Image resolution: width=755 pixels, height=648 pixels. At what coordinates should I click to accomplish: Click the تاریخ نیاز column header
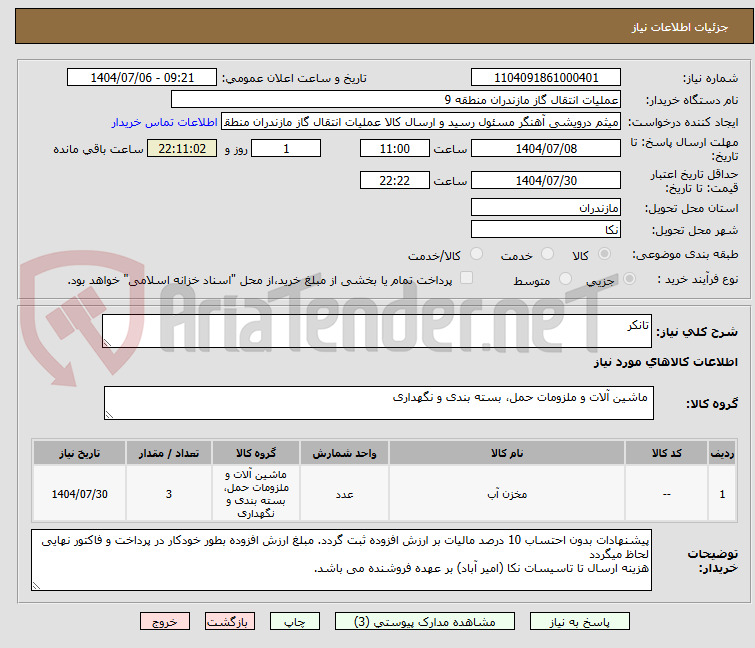click(x=79, y=453)
